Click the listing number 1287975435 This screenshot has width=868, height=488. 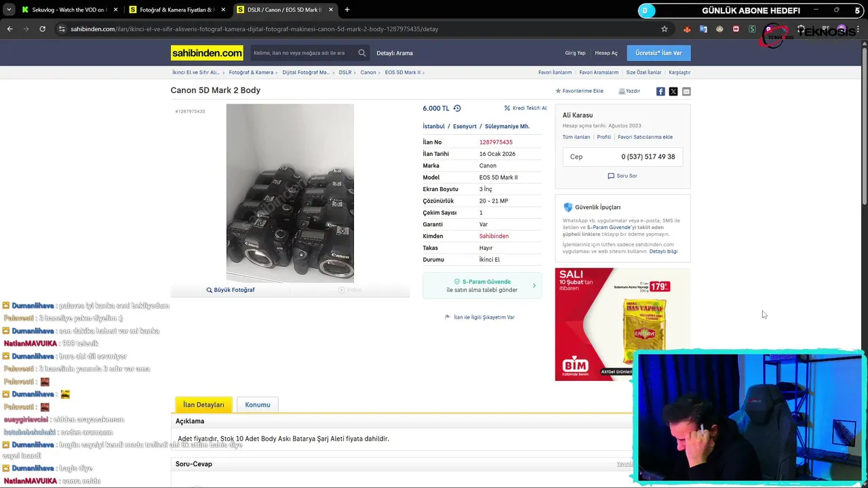(496, 142)
